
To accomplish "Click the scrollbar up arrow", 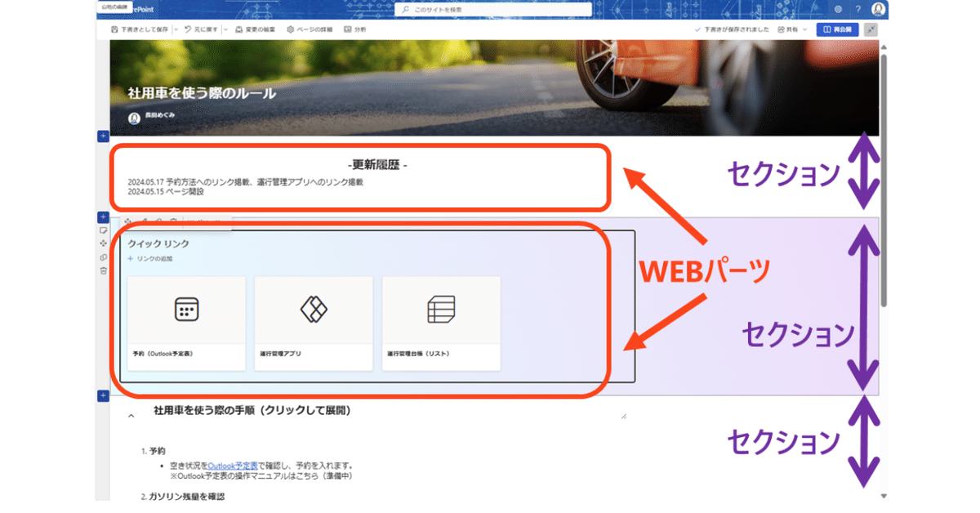I will 884,46.
